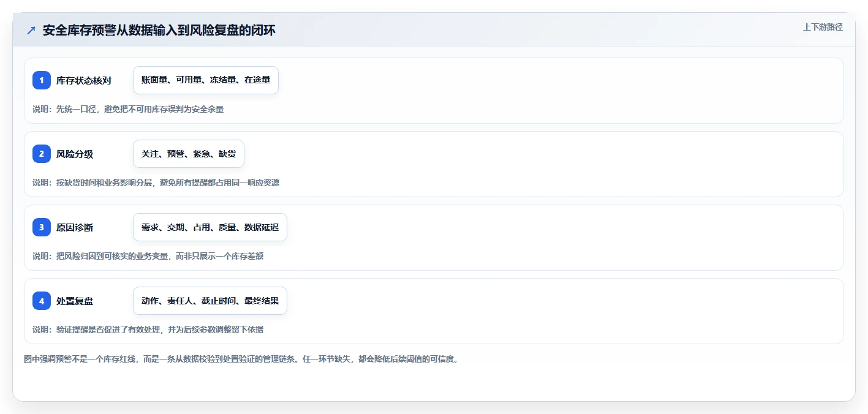Image resolution: width=868 pixels, height=414 pixels.
Task: Select the 库存状态核对 step label
Action: pyautogui.click(x=84, y=80)
